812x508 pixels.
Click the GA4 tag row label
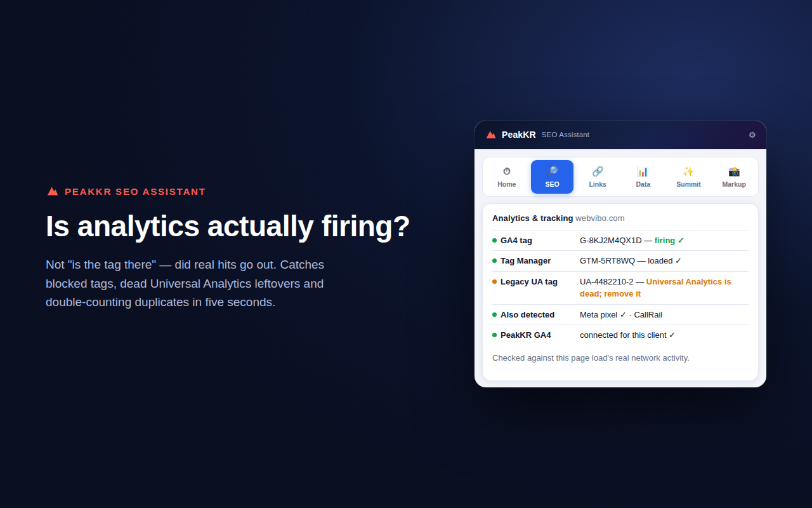click(516, 240)
